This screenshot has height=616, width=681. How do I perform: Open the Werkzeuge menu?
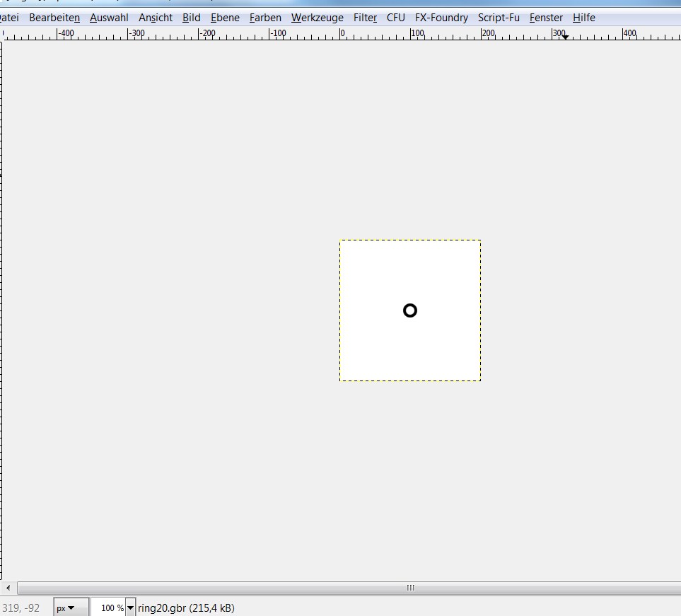[317, 18]
